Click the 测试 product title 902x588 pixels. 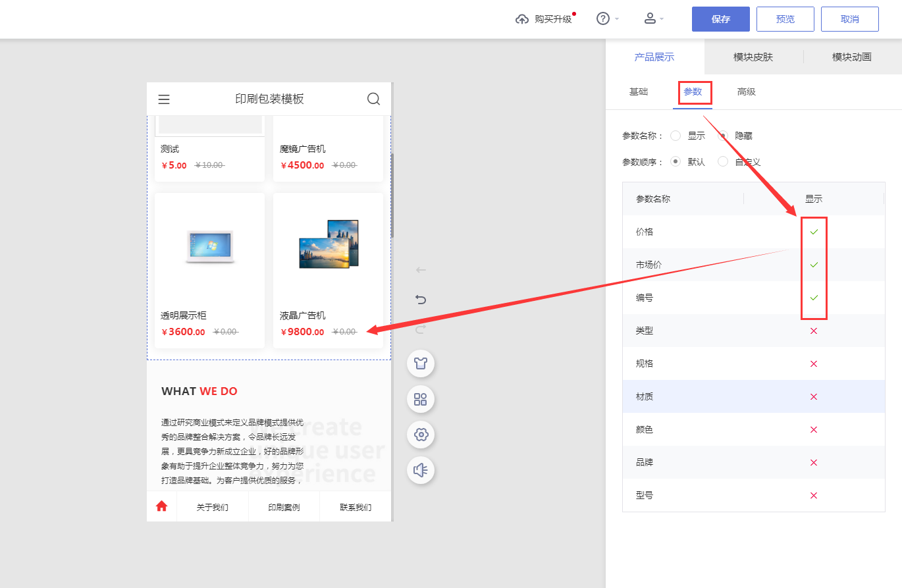click(170, 149)
